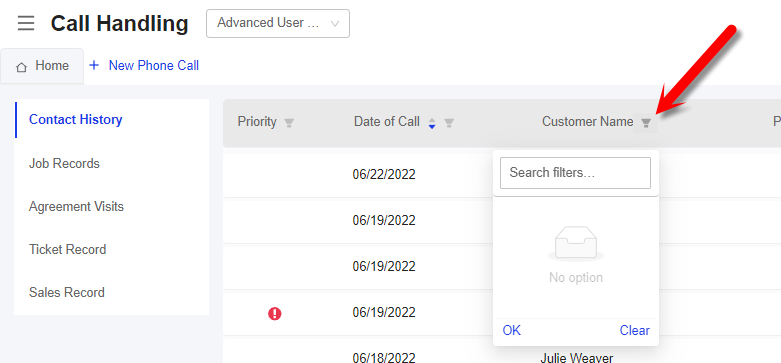Click the Call Handling page title

pyautogui.click(x=120, y=23)
